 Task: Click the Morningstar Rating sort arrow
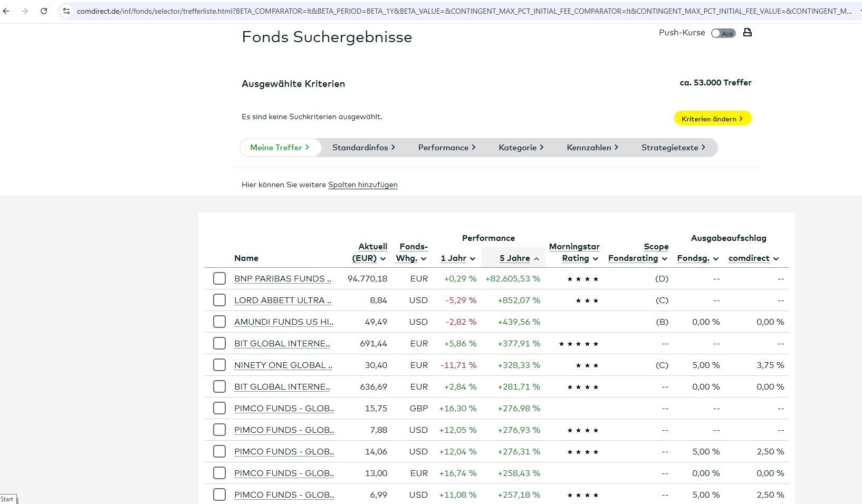596,259
